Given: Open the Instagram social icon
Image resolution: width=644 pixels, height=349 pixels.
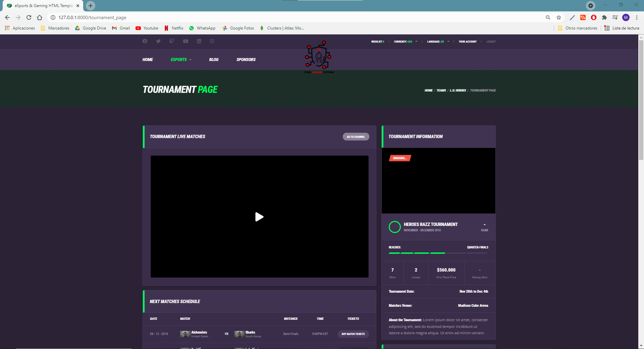Looking at the screenshot, I should coord(212,41).
